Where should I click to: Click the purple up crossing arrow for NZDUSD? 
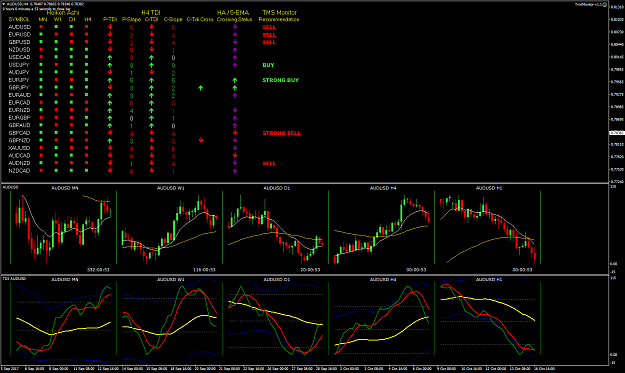(x=235, y=50)
